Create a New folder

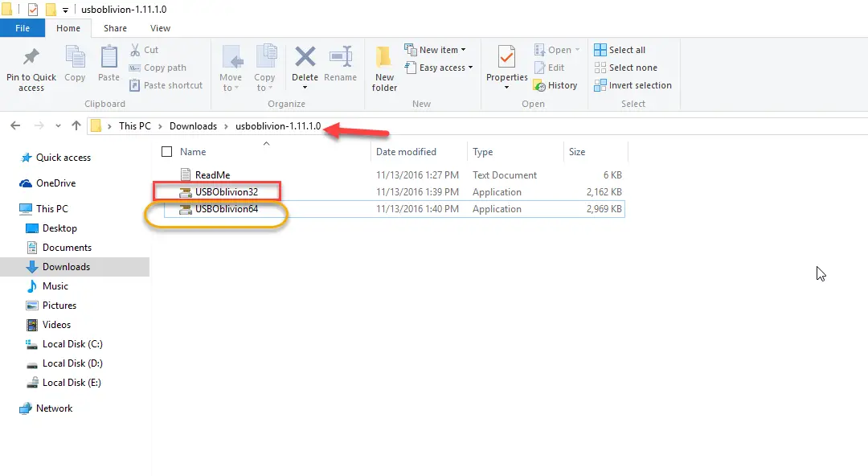[384, 68]
